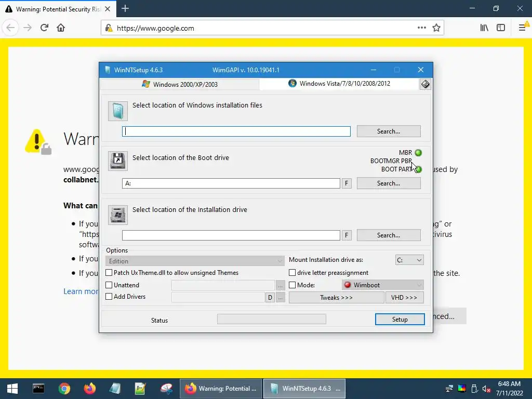Click the red Wimboot mode indicator
Image resolution: width=532 pixels, height=399 pixels.
click(348, 285)
